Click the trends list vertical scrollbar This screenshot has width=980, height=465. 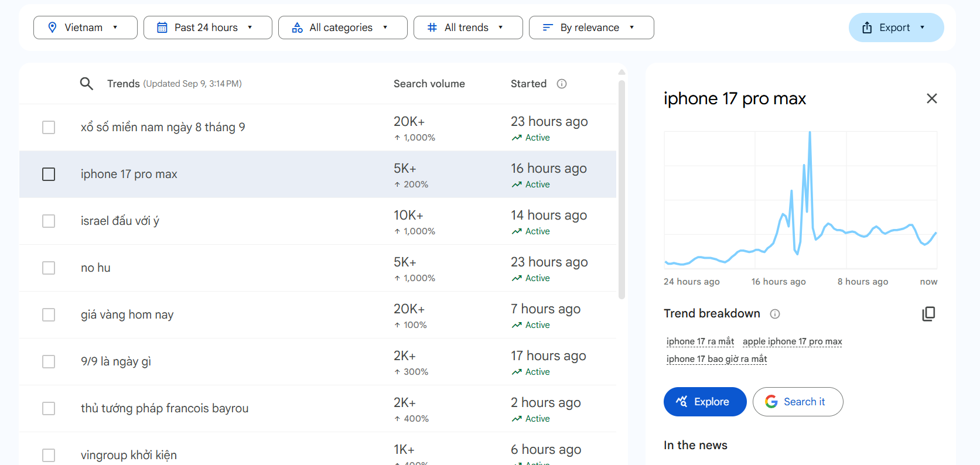click(x=622, y=189)
